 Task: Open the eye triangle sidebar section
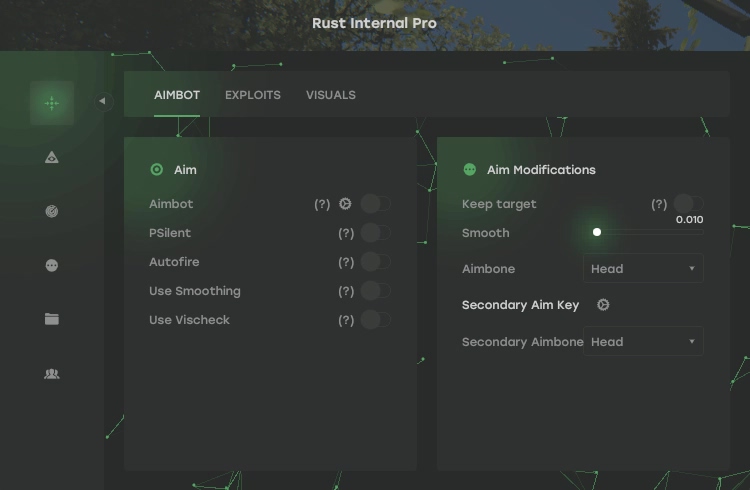click(x=52, y=157)
